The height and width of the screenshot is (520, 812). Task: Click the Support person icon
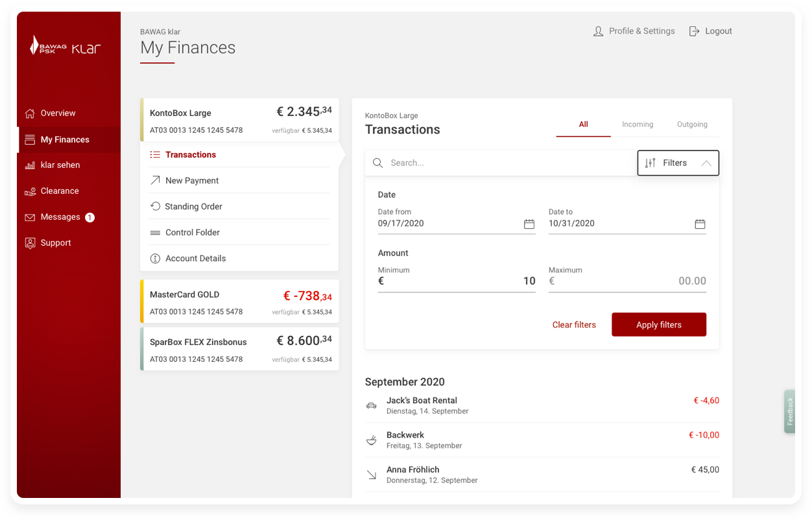point(30,243)
